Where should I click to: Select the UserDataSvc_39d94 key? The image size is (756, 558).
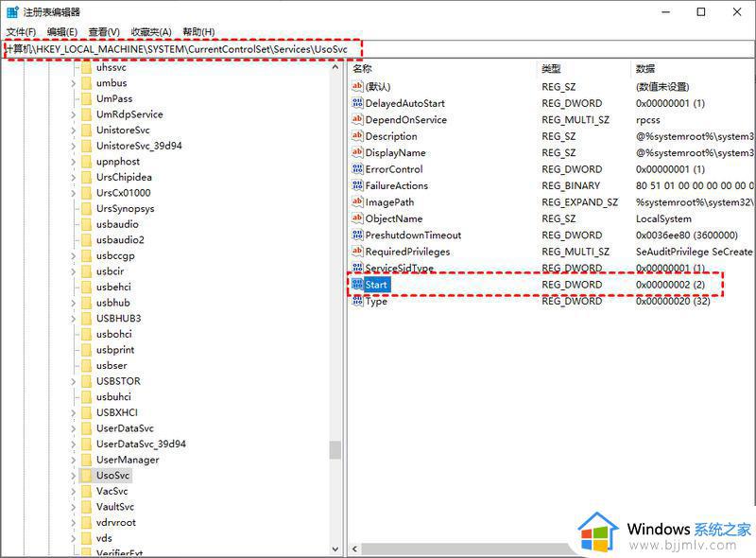[141, 445]
